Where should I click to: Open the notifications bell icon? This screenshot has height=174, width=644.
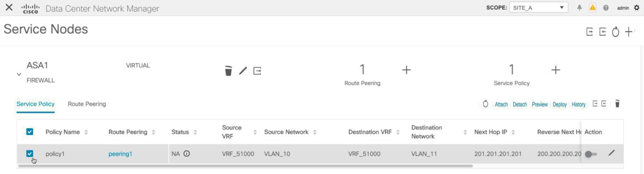[579, 8]
